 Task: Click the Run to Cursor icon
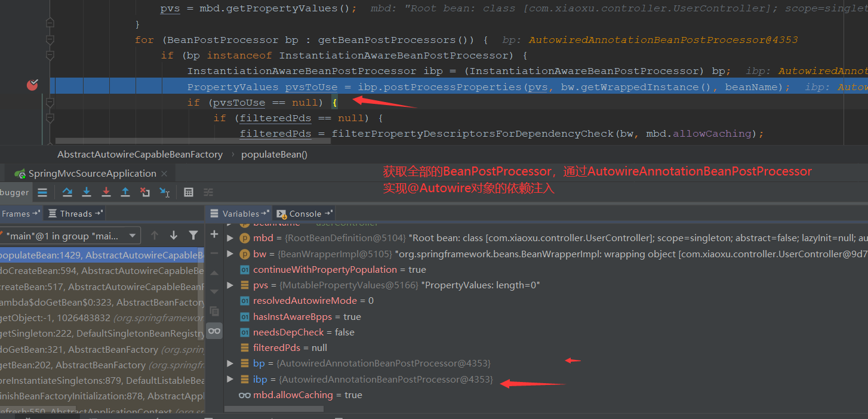point(165,192)
